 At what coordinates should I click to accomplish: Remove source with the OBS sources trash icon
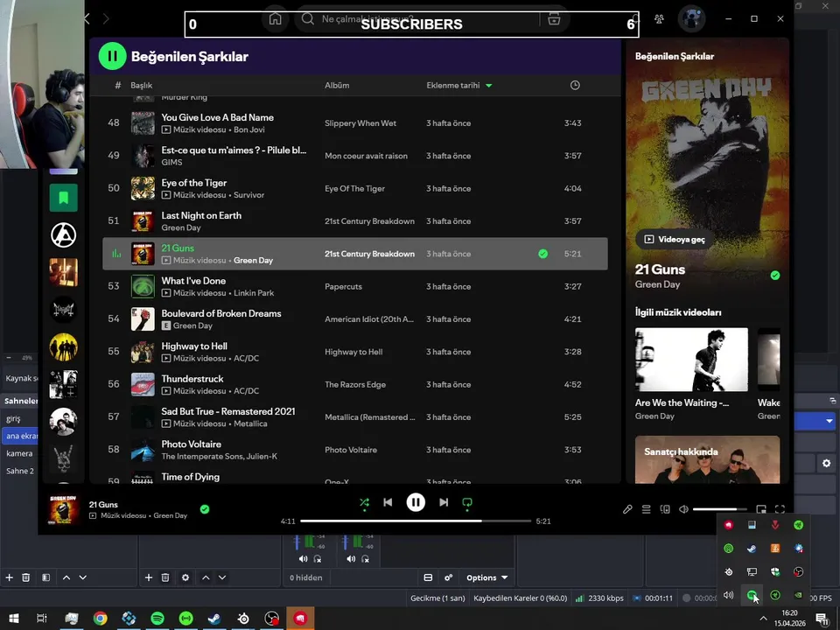click(x=165, y=577)
